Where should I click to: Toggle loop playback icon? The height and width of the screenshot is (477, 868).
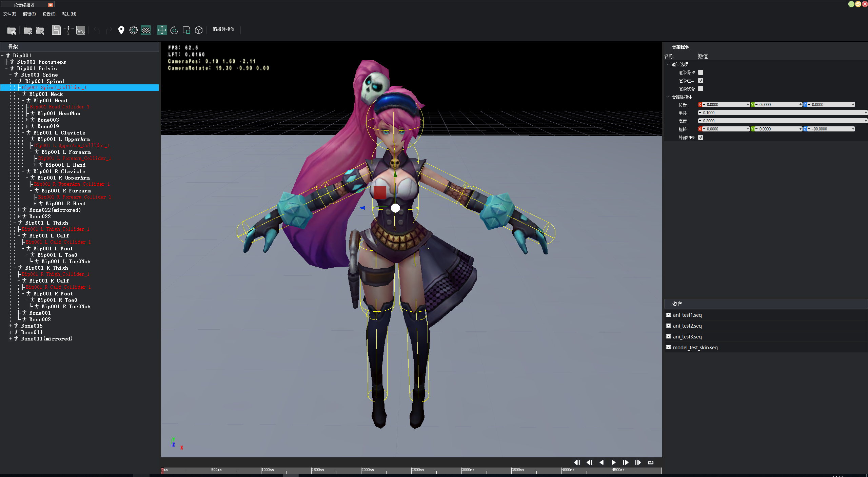click(651, 462)
